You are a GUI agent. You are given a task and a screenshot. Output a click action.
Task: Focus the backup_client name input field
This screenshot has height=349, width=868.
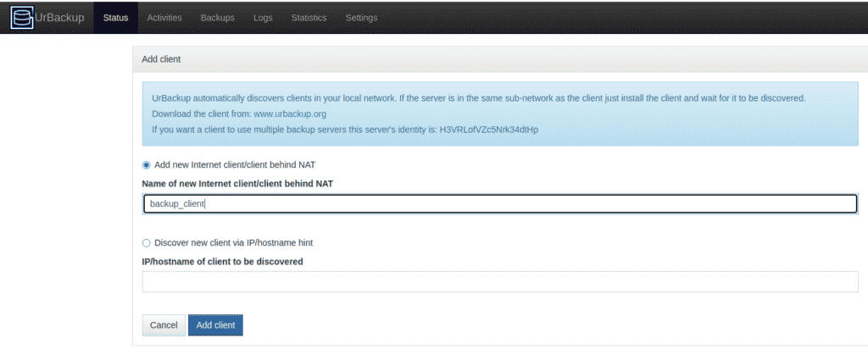click(499, 204)
